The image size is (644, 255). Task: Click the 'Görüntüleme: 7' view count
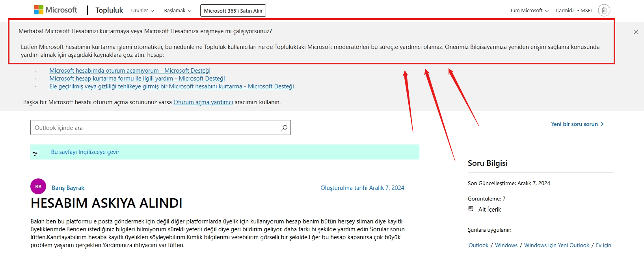[486, 199]
